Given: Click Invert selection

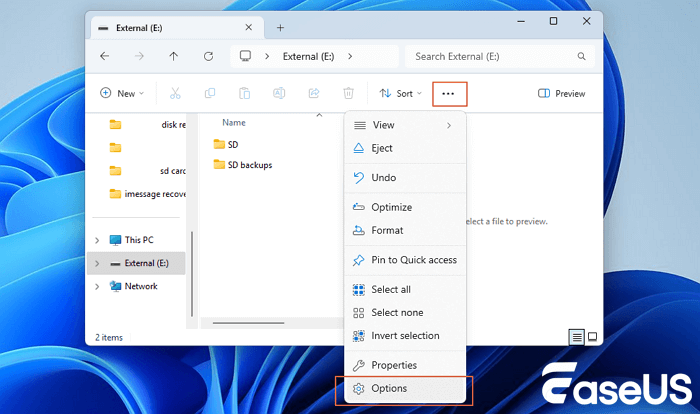Looking at the screenshot, I should pos(405,336).
